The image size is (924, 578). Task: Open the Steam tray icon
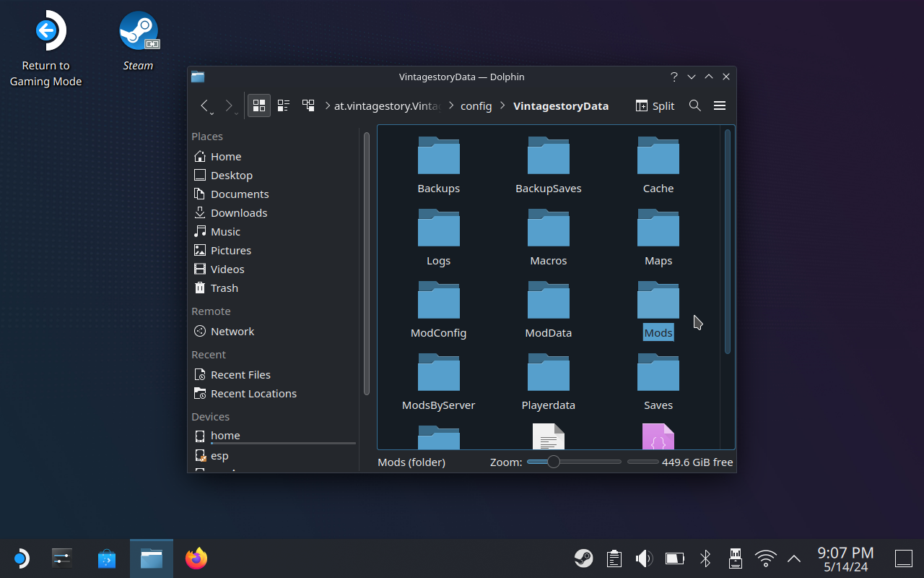pos(583,558)
